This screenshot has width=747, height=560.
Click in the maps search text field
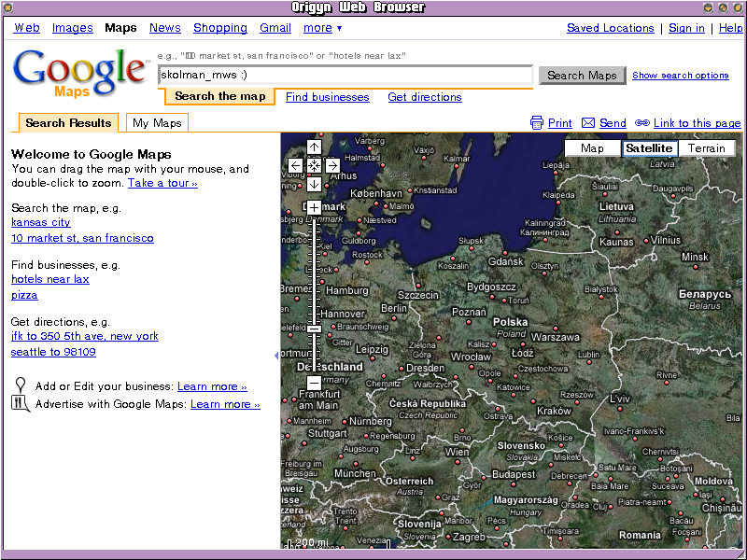click(x=345, y=75)
